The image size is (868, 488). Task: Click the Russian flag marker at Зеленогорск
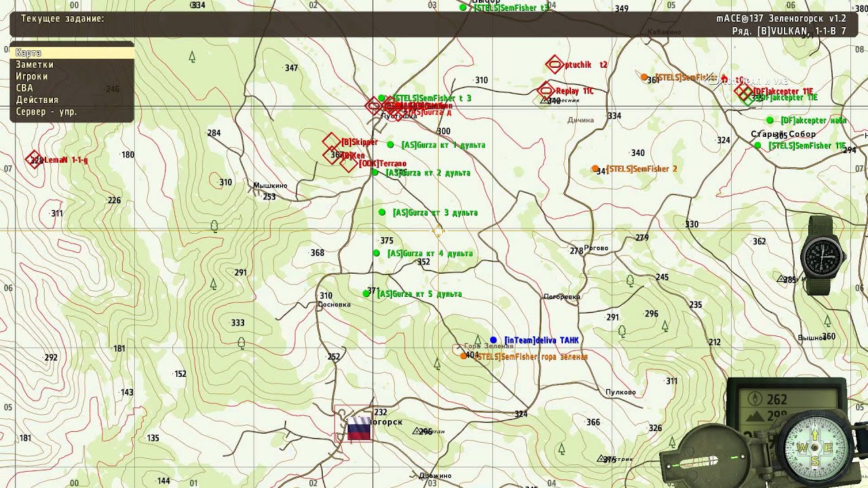point(359,428)
